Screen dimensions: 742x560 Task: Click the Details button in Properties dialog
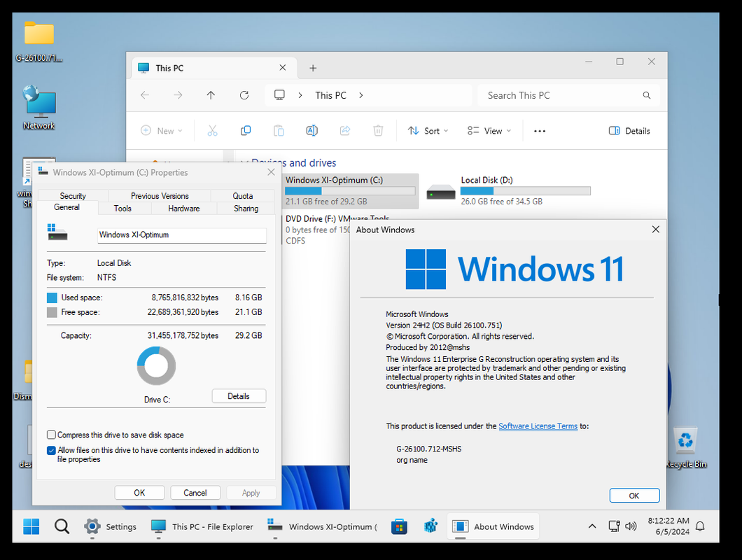click(x=239, y=396)
